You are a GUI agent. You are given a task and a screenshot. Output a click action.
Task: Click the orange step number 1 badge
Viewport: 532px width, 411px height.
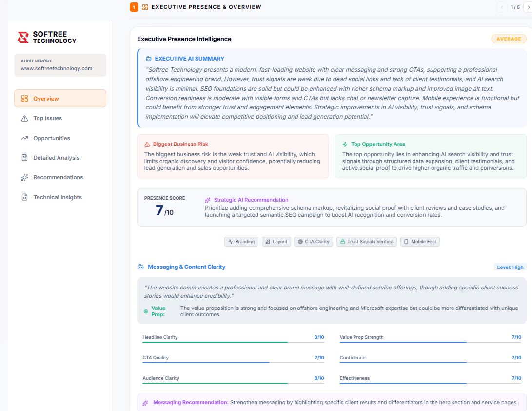pyautogui.click(x=134, y=7)
